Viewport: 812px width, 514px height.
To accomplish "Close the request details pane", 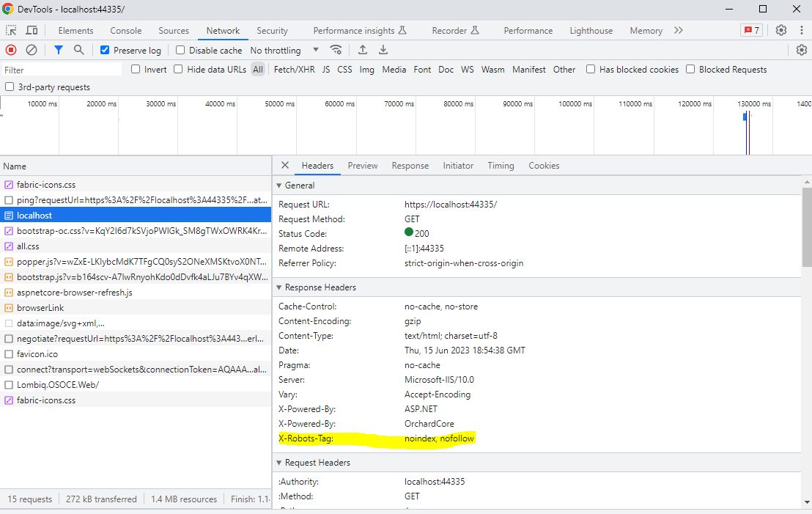I will (x=285, y=165).
